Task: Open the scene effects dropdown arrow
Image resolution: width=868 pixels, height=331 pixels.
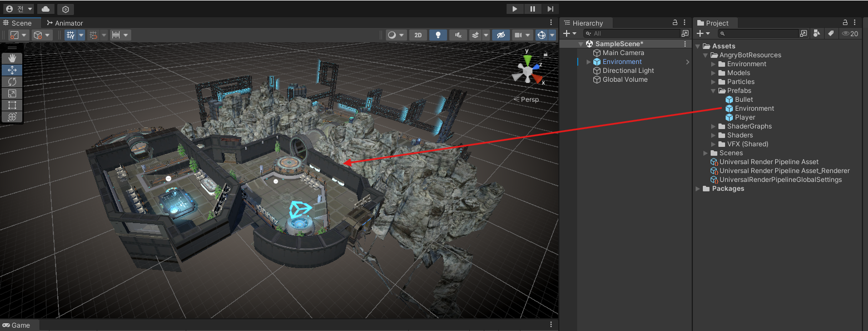Action: tap(486, 35)
